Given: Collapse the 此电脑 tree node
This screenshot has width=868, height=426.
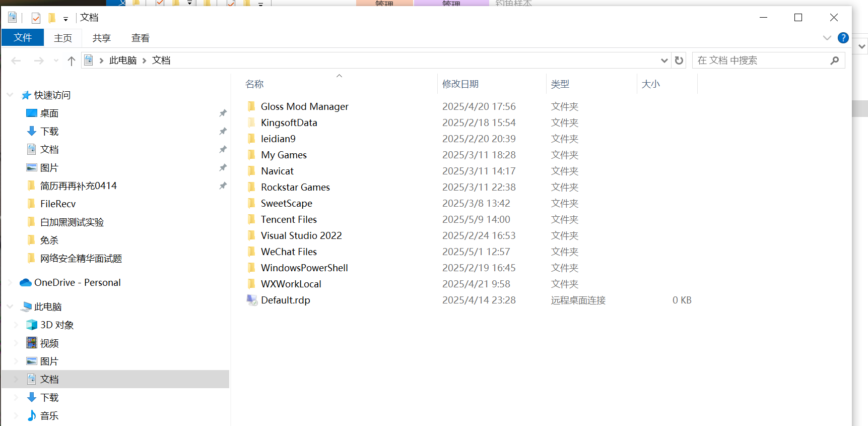Looking at the screenshot, I should [10, 307].
